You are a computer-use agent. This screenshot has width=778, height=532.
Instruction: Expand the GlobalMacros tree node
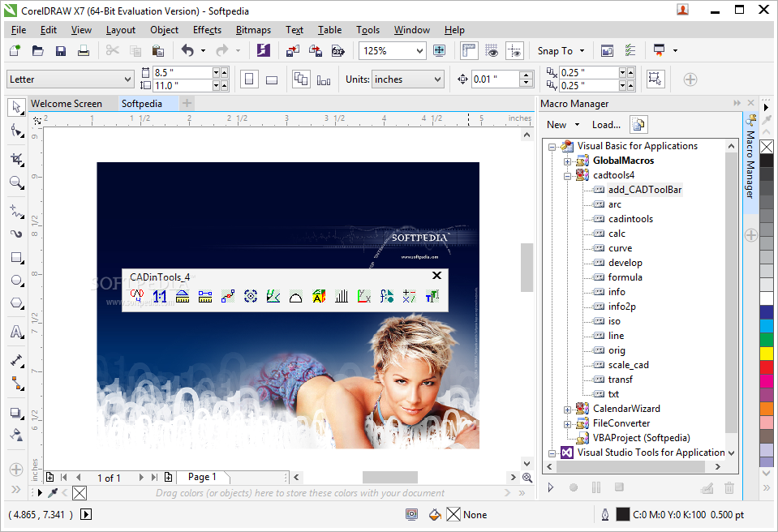tap(567, 161)
